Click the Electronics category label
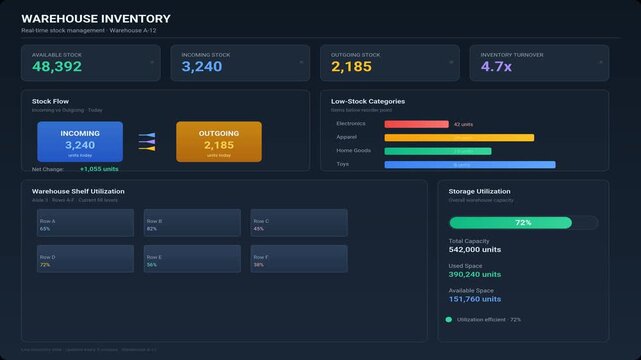 click(x=351, y=123)
